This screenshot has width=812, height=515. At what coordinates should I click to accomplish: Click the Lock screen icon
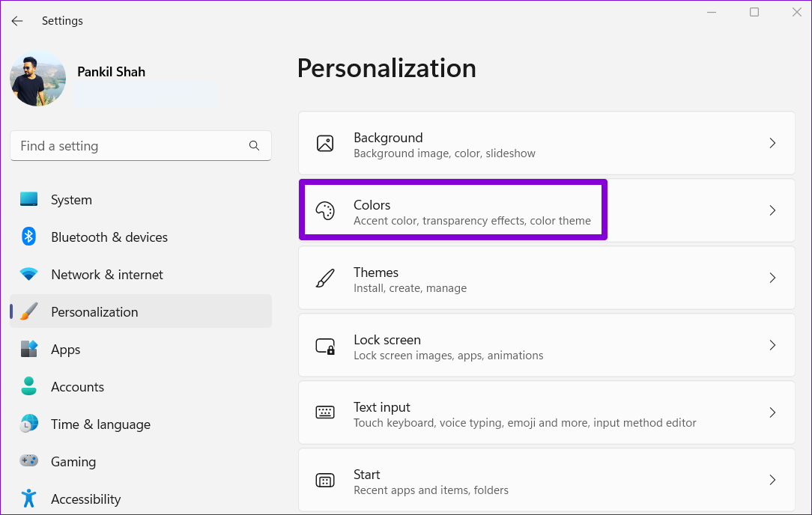tap(325, 346)
